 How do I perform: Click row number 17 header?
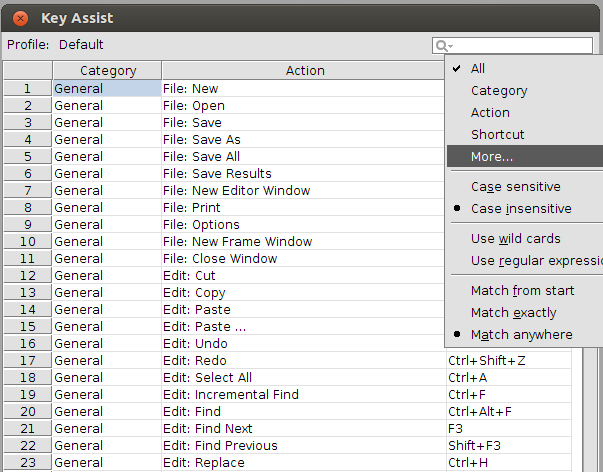click(27, 361)
